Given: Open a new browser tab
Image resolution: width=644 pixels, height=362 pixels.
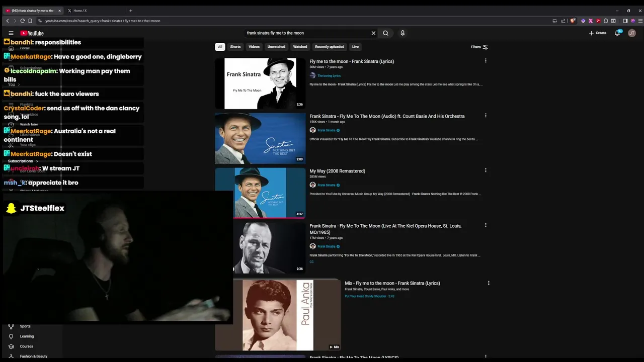Looking at the screenshot, I should click(x=130, y=11).
